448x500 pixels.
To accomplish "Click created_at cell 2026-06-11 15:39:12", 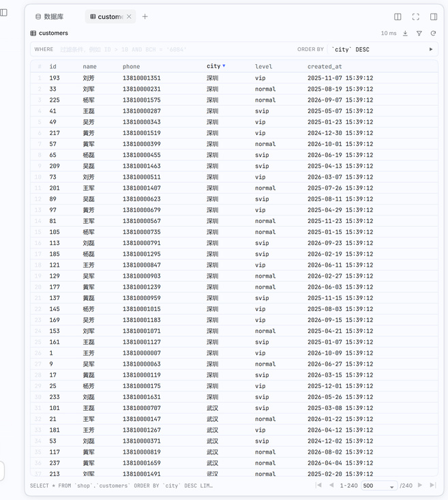I will [340, 265].
